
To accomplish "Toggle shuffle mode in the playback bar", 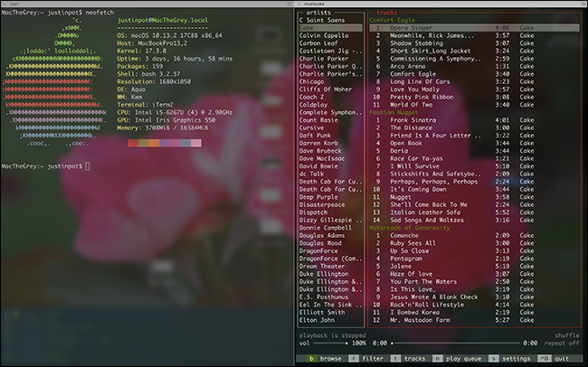I will (567, 335).
